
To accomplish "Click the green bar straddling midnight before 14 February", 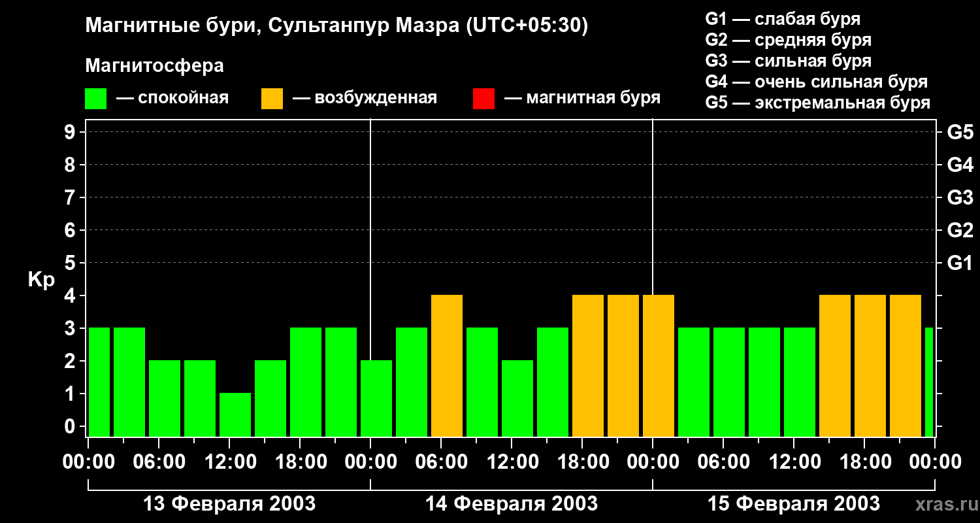I will click(x=376, y=398).
